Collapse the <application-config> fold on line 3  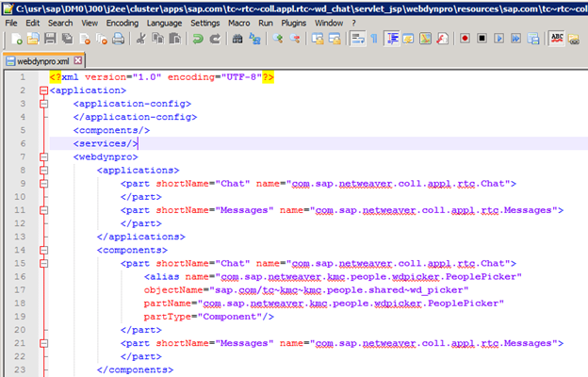[44, 104]
